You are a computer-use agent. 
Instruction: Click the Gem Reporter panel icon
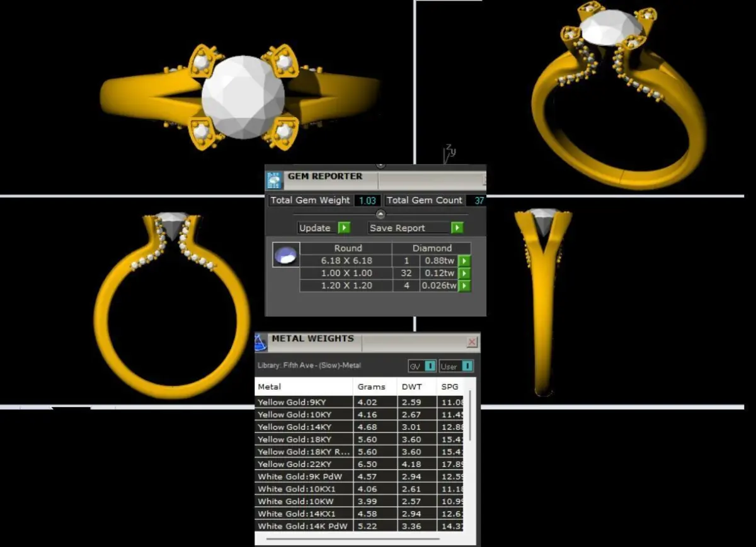[x=274, y=181]
